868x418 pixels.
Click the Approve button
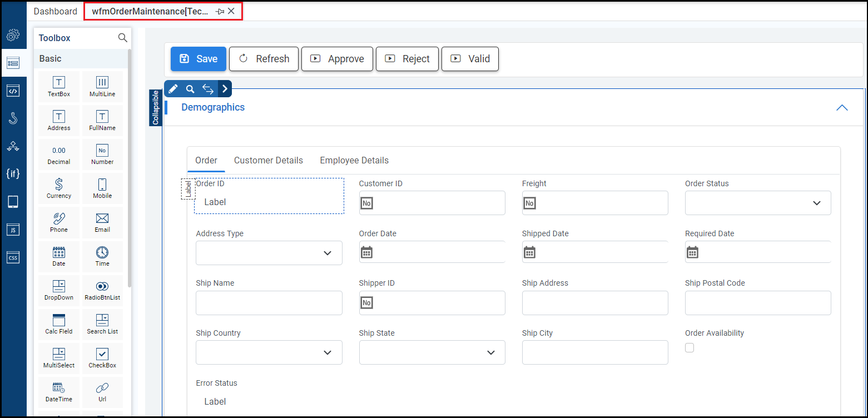tap(338, 59)
